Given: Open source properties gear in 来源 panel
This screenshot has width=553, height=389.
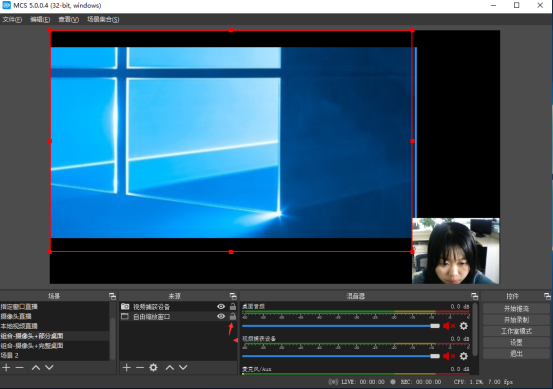Looking at the screenshot, I should click(x=153, y=367).
